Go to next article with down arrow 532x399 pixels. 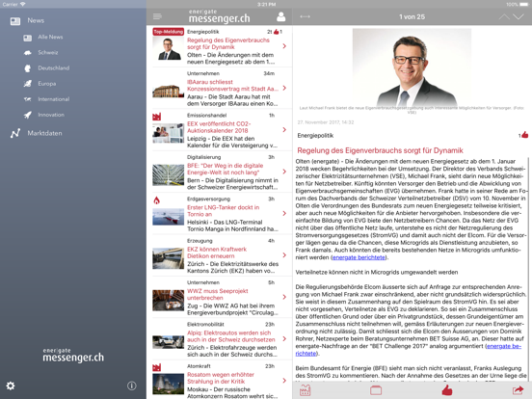coord(519,16)
